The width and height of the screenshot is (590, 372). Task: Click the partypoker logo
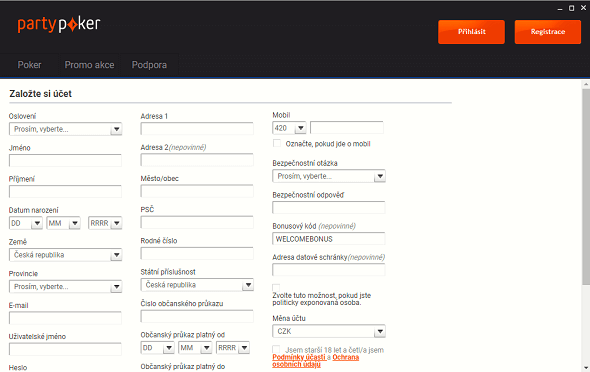[59, 24]
